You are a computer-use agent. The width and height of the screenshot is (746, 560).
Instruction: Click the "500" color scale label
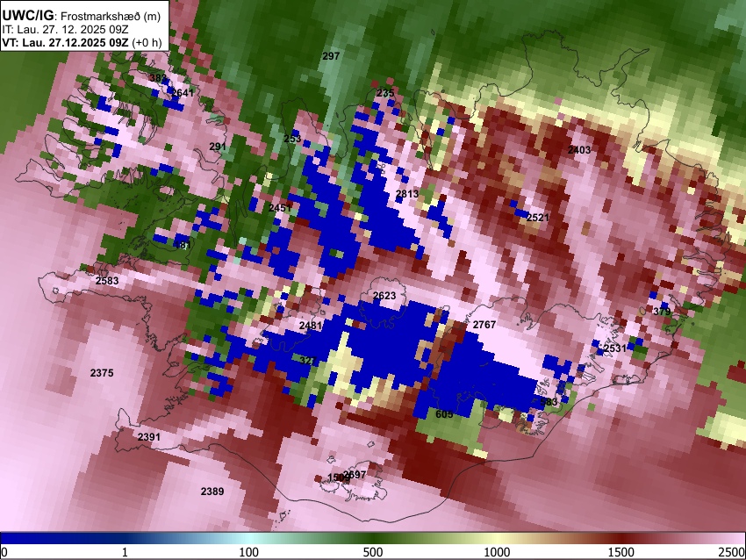pyautogui.click(x=373, y=552)
